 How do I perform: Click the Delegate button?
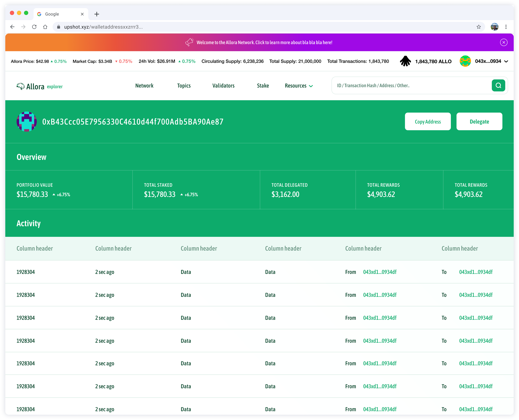point(479,121)
